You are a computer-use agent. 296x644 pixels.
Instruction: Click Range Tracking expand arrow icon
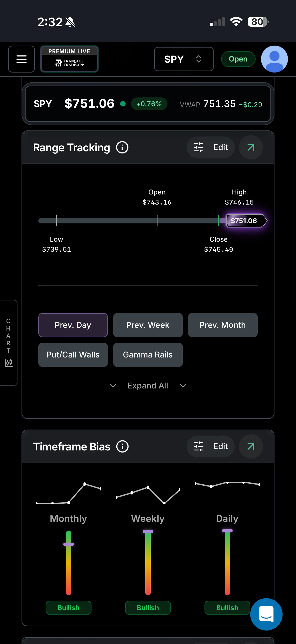click(251, 147)
